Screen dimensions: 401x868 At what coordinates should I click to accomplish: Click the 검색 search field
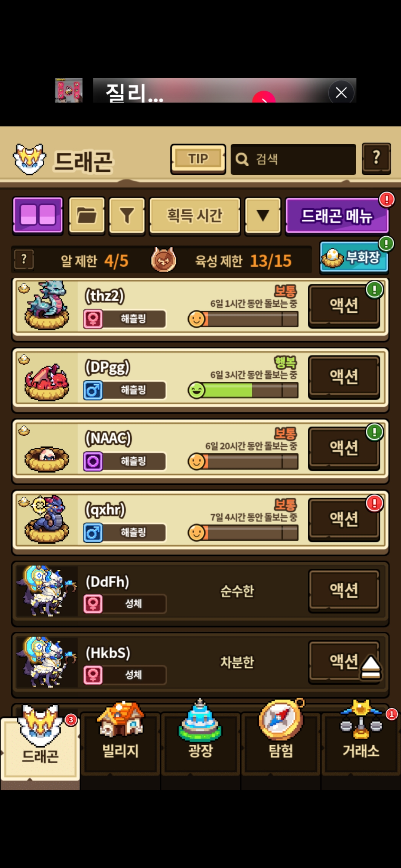pyautogui.click(x=293, y=159)
